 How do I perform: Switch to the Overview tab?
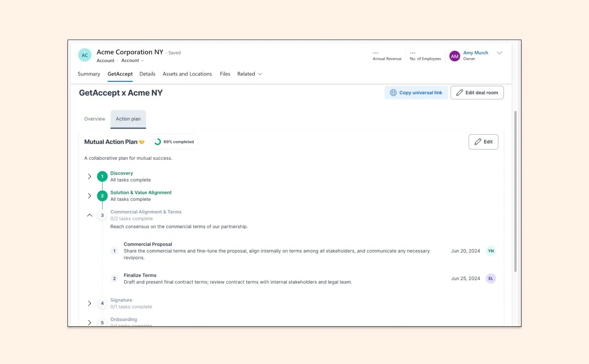(x=95, y=119)
